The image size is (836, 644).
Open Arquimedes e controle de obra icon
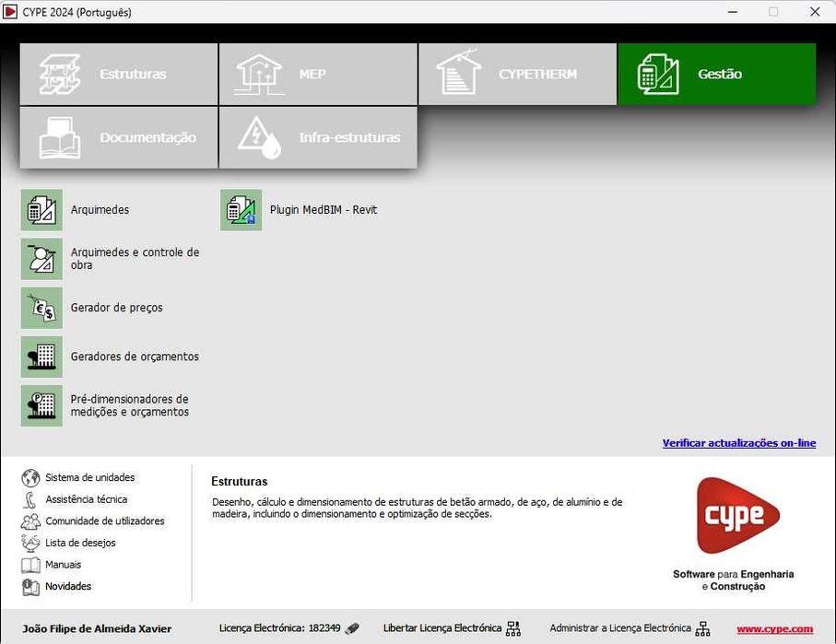click(41, 259)
